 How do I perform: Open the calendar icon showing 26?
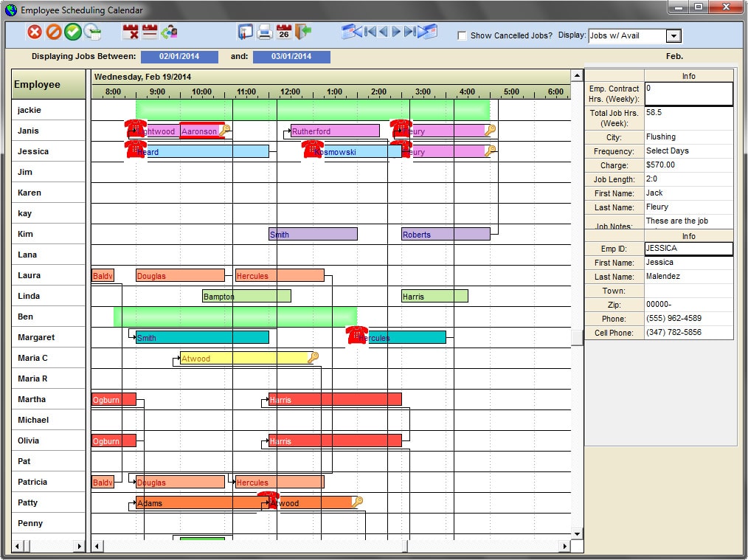tap(284, 32)
